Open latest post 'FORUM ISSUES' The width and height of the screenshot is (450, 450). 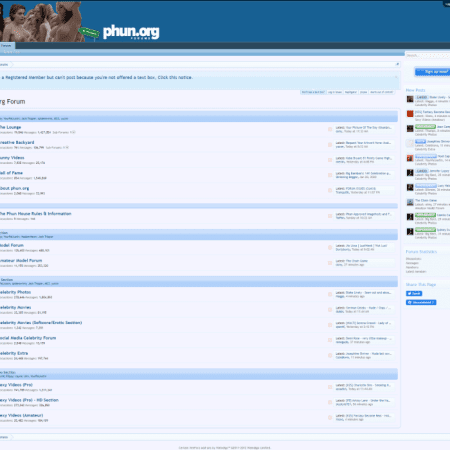(x=361, y=188)
